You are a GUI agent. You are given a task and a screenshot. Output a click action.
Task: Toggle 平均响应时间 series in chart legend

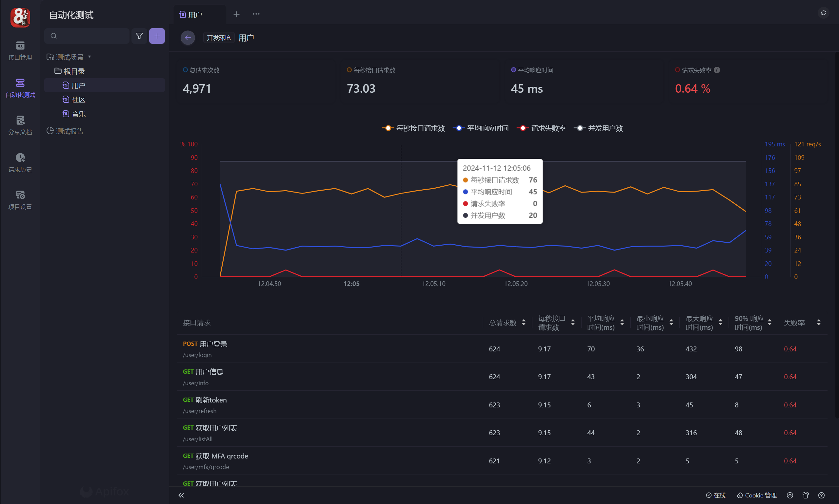[x=481, y=128]
